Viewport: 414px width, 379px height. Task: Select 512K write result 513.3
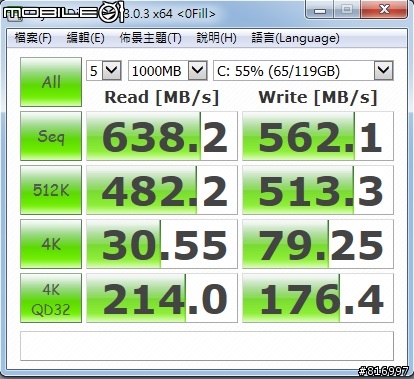(x=318, y=190)
